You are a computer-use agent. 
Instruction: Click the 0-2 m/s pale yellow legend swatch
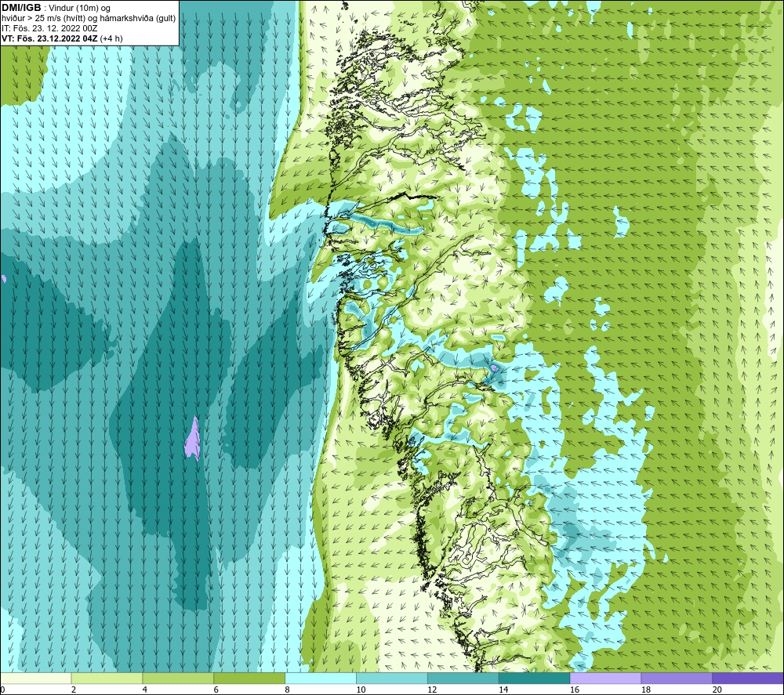[x=35, y=678]
